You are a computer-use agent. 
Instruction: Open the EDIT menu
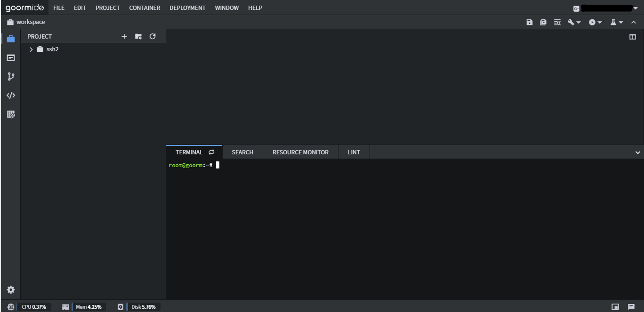coord(80,8)
